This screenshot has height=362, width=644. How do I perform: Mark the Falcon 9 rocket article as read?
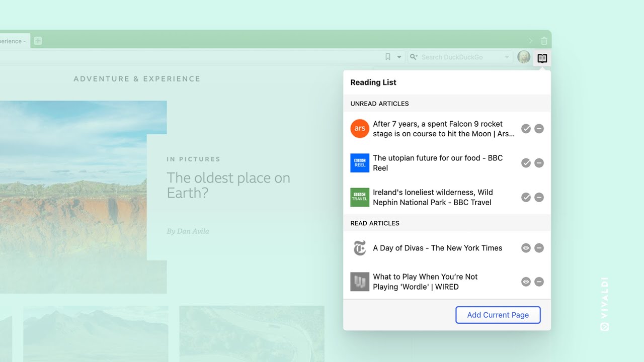(x=526, y=129)
